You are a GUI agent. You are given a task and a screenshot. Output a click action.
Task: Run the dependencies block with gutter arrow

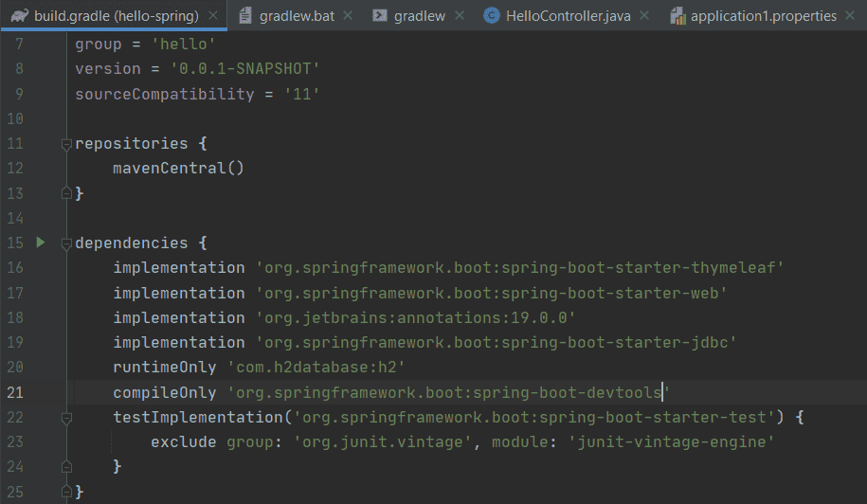(x=41, y=243)
